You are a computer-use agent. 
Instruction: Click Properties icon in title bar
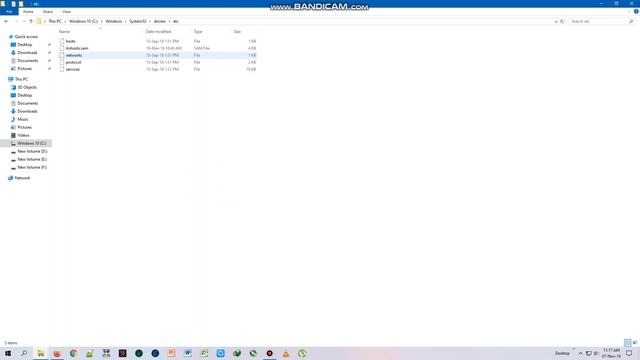click(13, 4)
